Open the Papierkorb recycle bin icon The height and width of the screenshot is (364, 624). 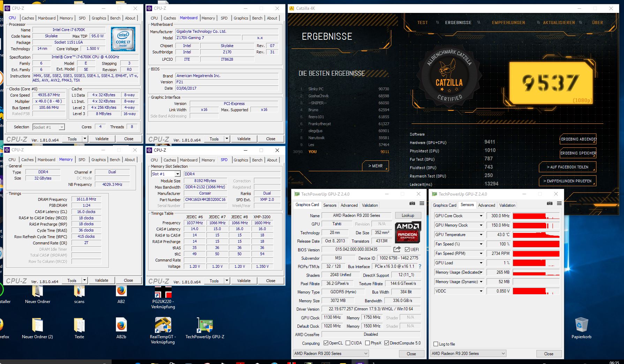click(581, 325)
